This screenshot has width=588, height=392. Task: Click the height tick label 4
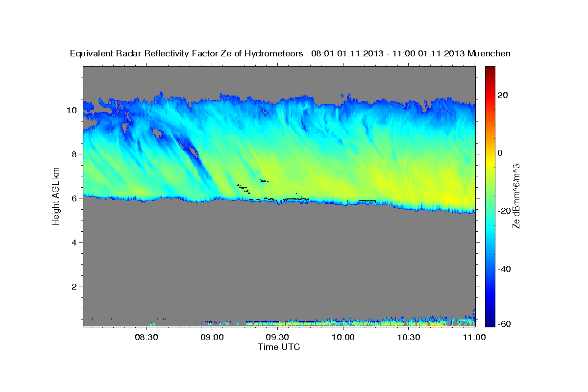tap(74, 243)
